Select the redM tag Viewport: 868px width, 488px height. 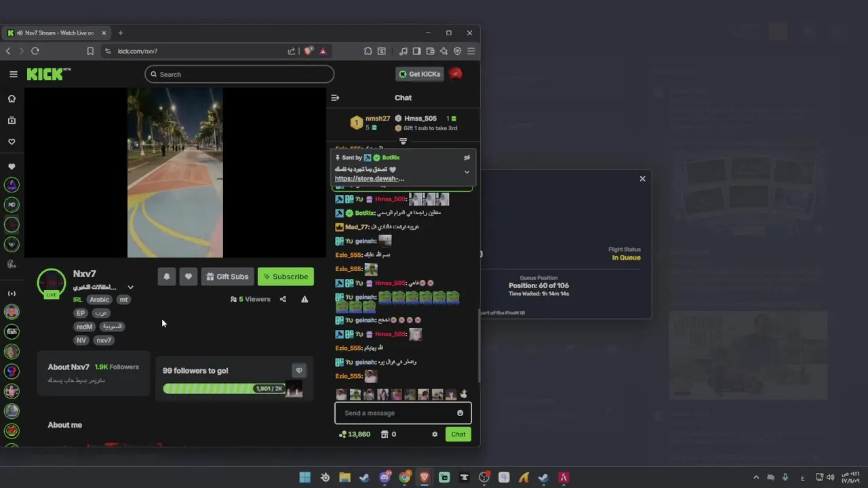(x=84, y=327)
